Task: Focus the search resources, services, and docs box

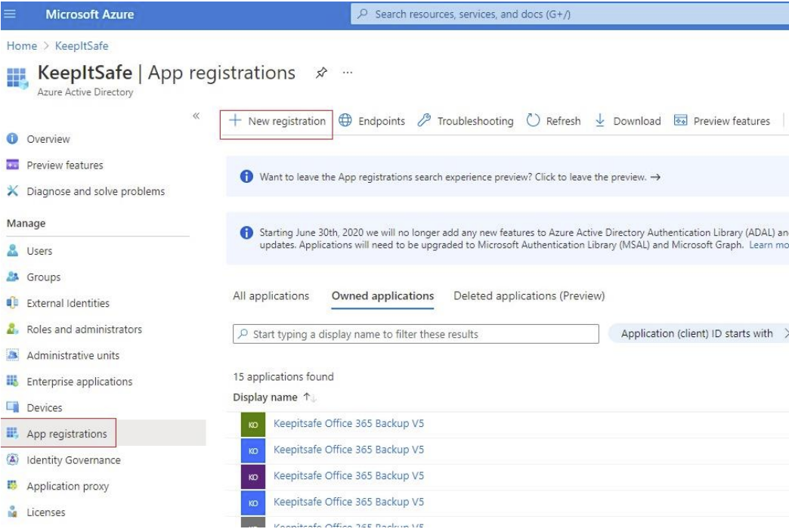Action: [570, 14]
